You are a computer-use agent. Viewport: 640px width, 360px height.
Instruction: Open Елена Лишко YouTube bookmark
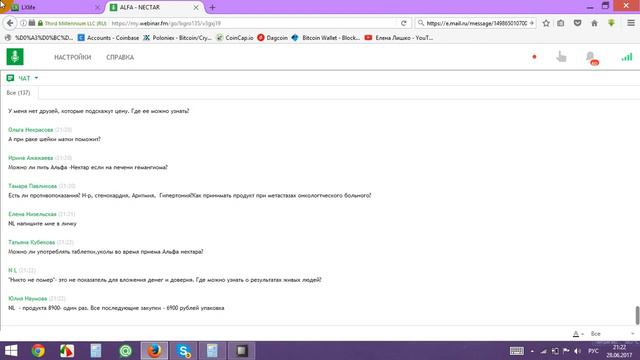coord(399,38)
